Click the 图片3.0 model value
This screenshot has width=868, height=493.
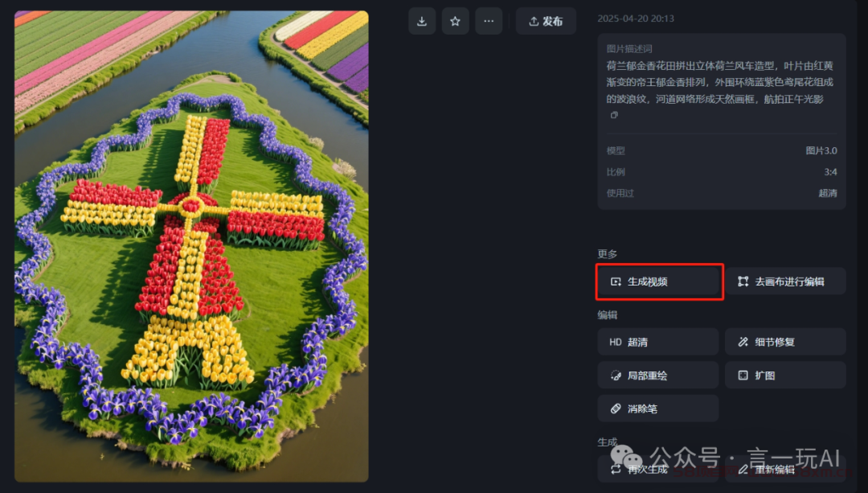point(821,150)
